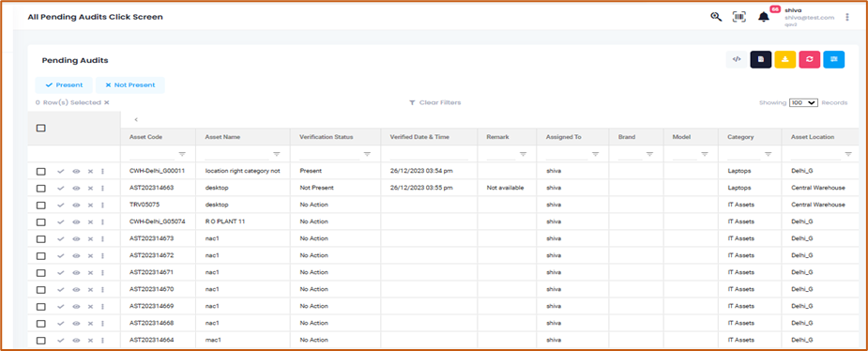Click the dark document export button

click(761, 59)
